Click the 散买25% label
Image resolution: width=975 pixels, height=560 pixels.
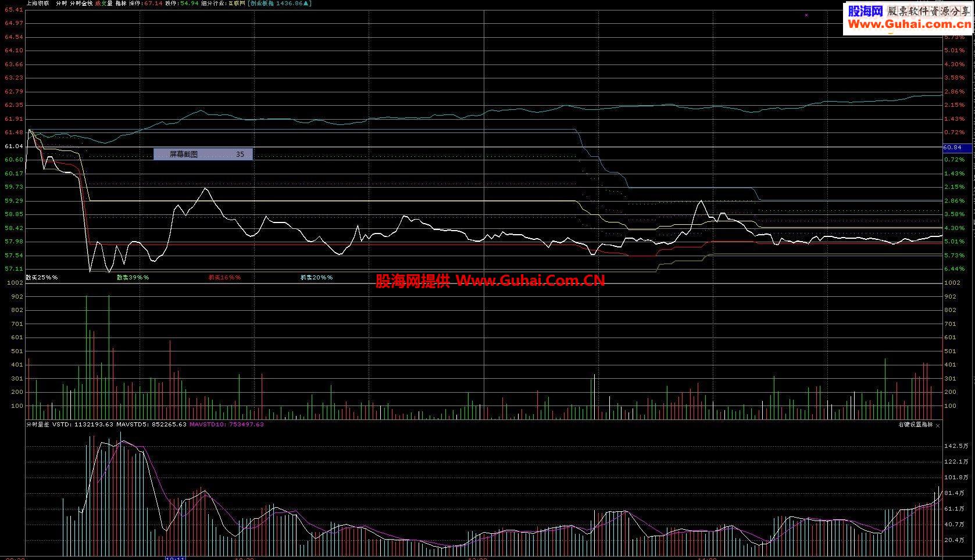point(42,278)
